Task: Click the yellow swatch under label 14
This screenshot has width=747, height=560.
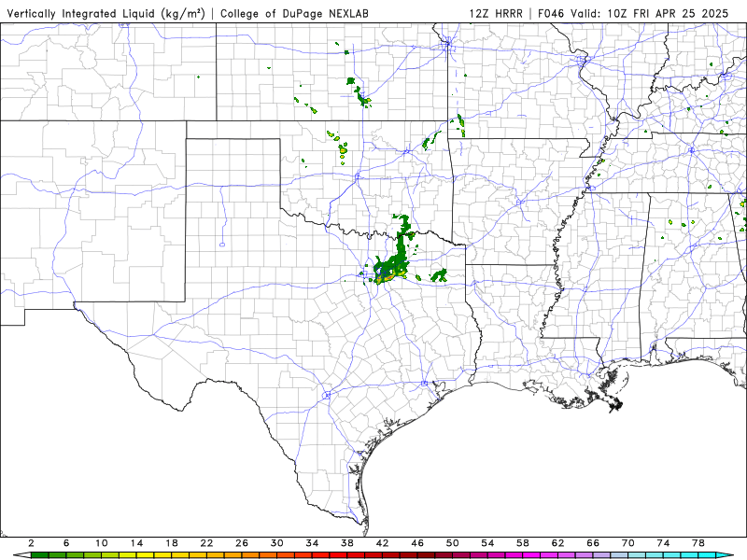Action: point(146,555)
